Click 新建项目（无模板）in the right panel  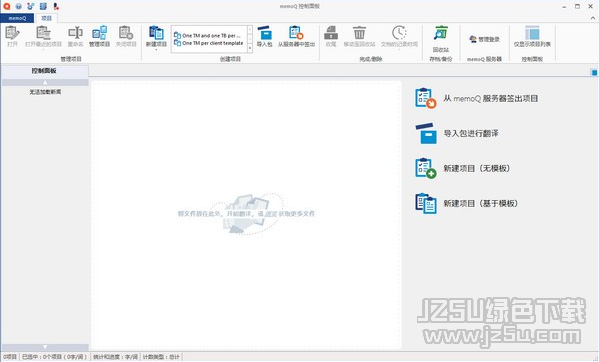click(x=463, y=168)
